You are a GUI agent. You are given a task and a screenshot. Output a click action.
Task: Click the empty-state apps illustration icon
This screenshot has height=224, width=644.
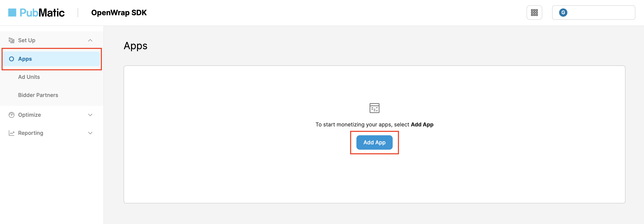[374, 108]
